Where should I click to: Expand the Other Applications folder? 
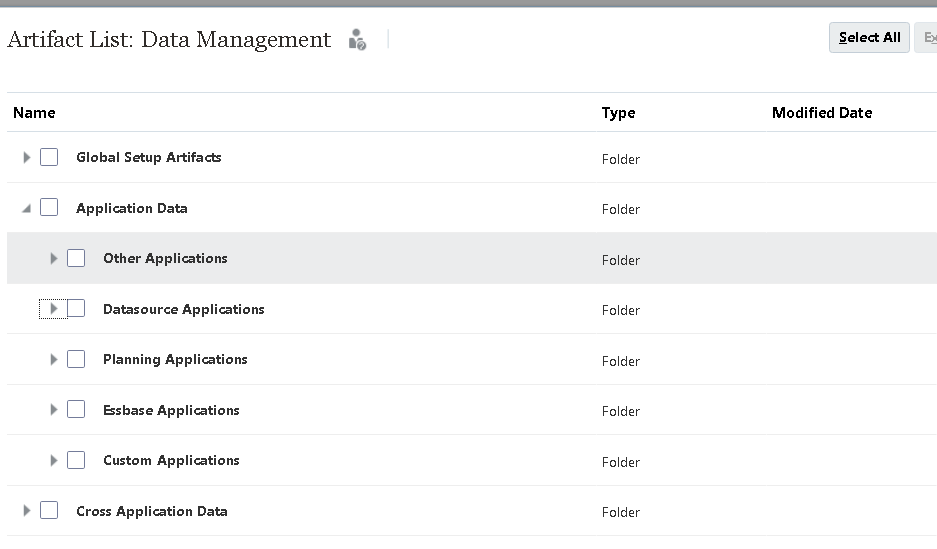[54, 259]
